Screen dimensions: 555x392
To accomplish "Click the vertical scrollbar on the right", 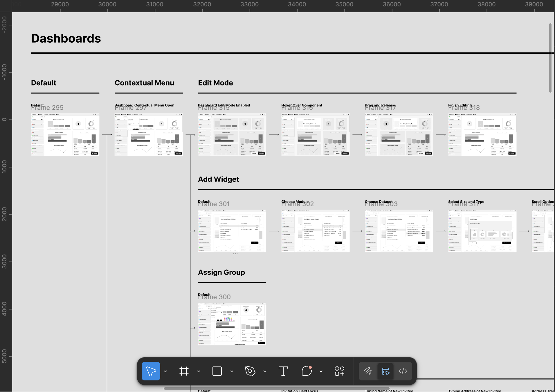I will [x=550, y=58].
